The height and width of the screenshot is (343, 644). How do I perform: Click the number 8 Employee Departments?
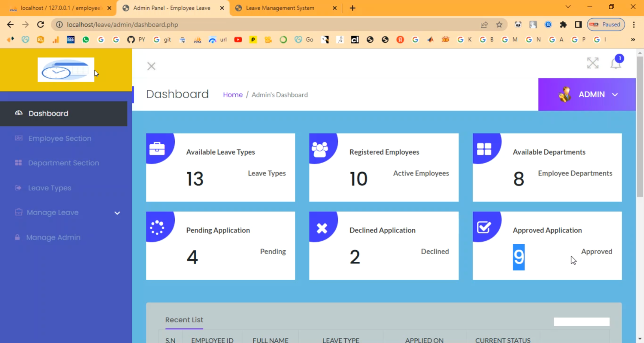click(519, 179)
